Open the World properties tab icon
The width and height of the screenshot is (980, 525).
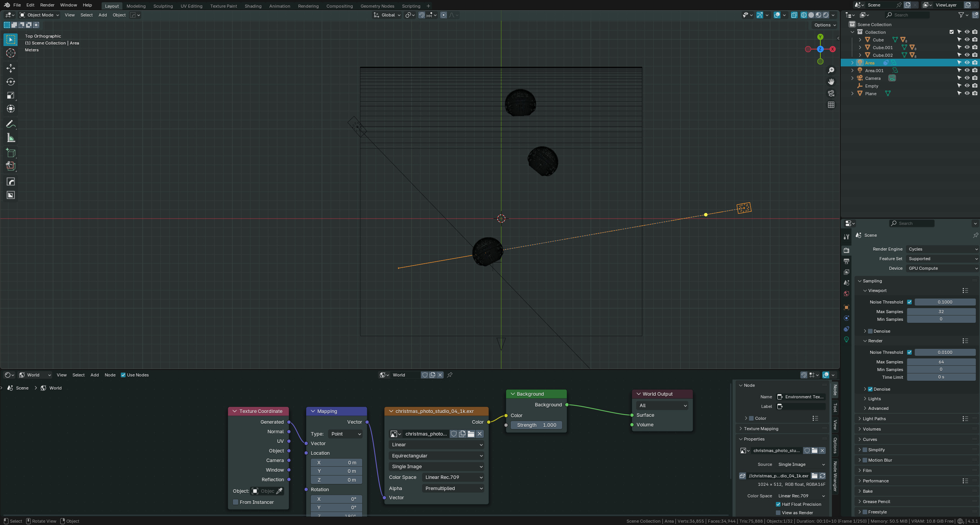click(x=846, y=294)
